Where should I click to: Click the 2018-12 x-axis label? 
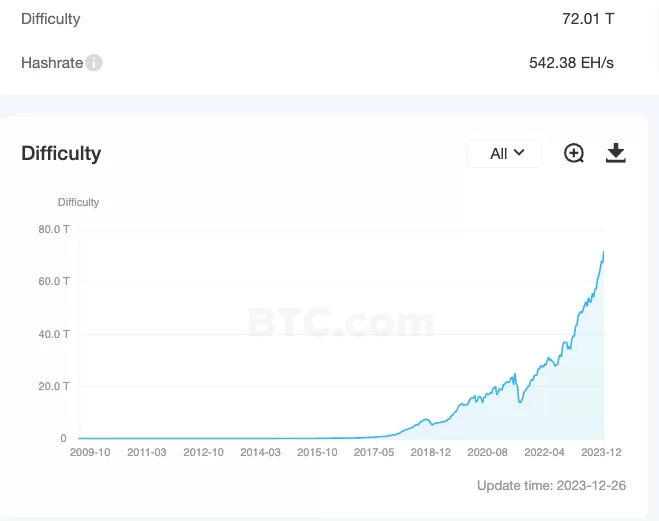(432, 452)
